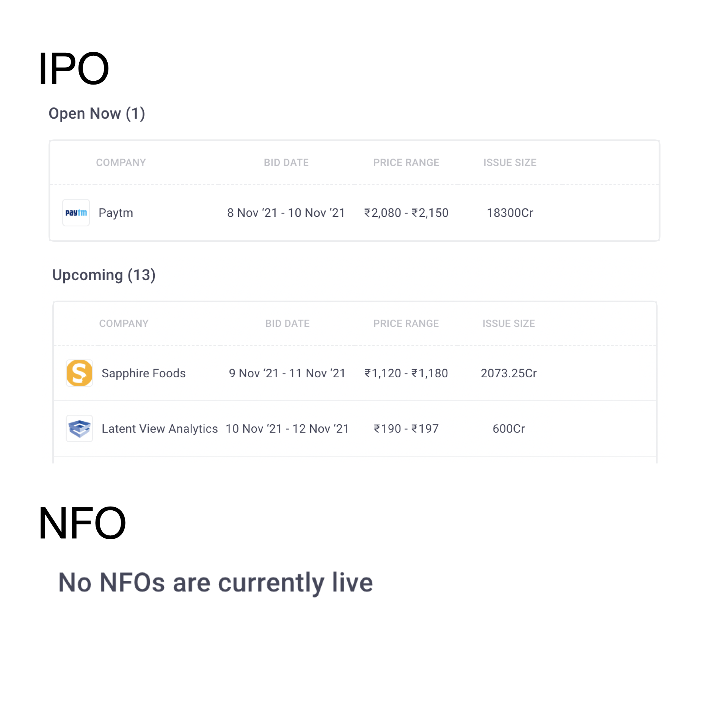Click Sapphire Foods issue size 2073.25Cr
728x728 pixels.
(x=508, y=373)
